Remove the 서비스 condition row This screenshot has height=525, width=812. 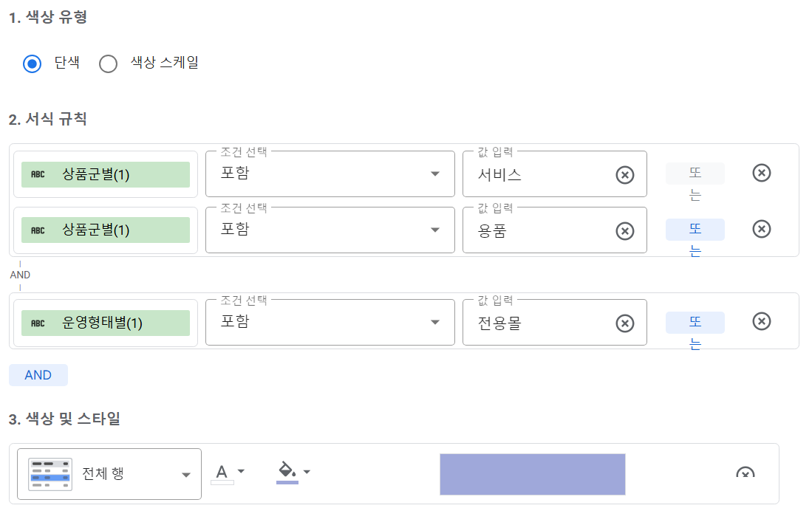[761, 173]
